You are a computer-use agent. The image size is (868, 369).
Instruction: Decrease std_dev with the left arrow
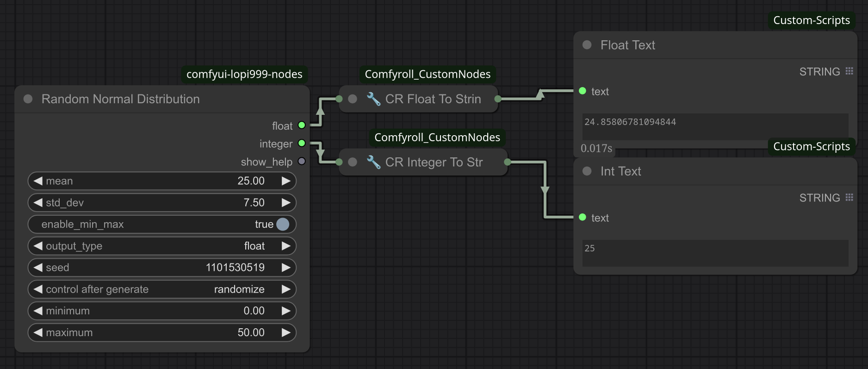point(38,203)
